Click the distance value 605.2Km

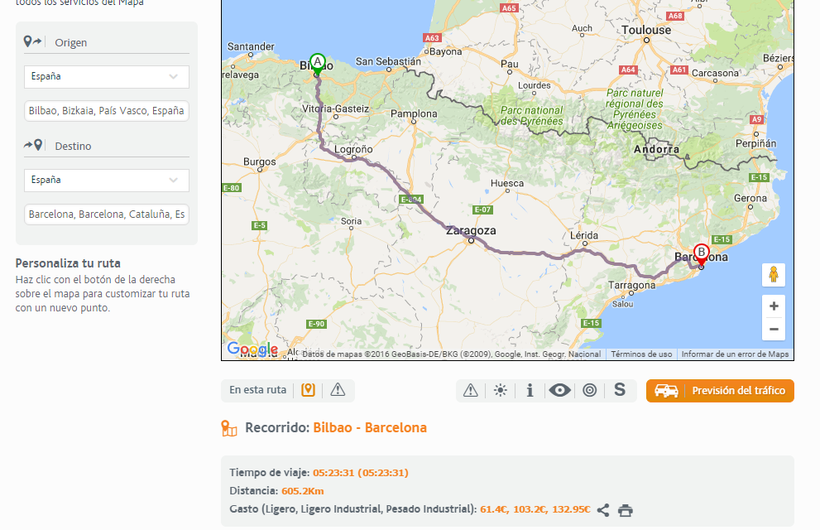[302, 491]
